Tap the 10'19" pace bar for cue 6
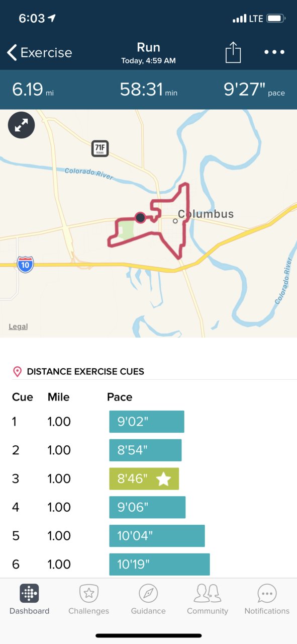This screenshot has width=297, height=644. [x=159, y=565]
